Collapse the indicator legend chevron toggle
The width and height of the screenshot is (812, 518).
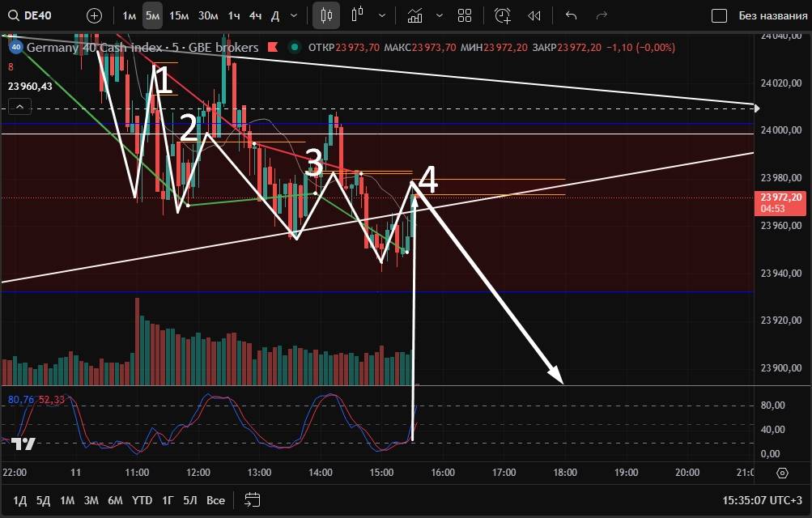coord(19,106)
